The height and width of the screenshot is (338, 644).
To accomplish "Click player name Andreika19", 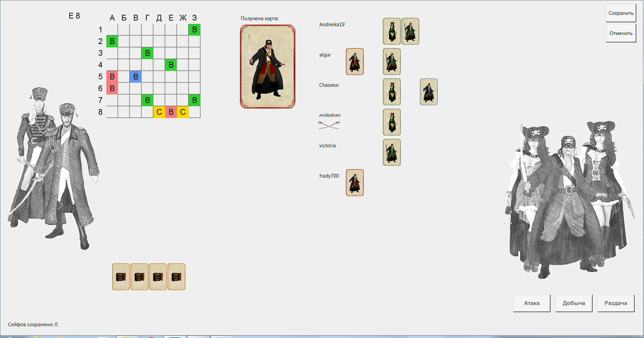I will 332,25.
